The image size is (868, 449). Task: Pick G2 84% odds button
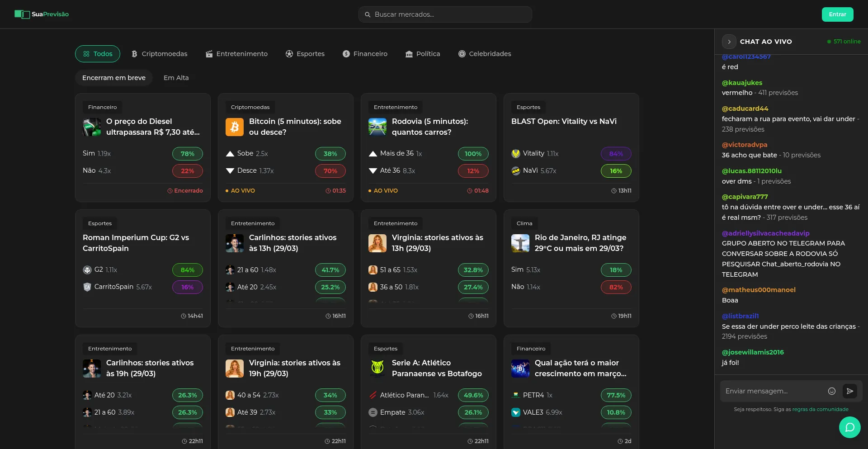188,270
